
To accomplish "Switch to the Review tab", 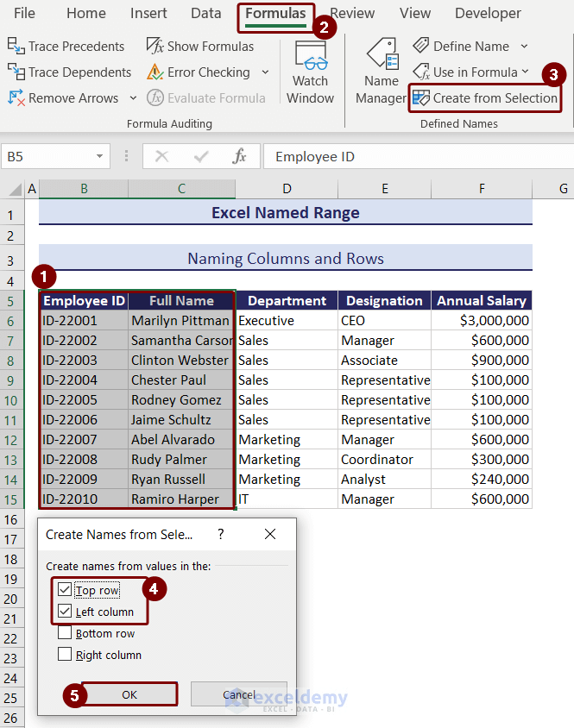I will (x=352, y=13).
